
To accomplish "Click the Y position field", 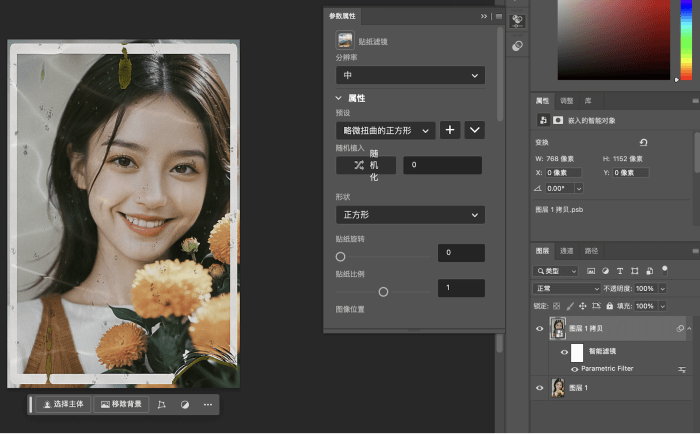I will coord(630,172).
